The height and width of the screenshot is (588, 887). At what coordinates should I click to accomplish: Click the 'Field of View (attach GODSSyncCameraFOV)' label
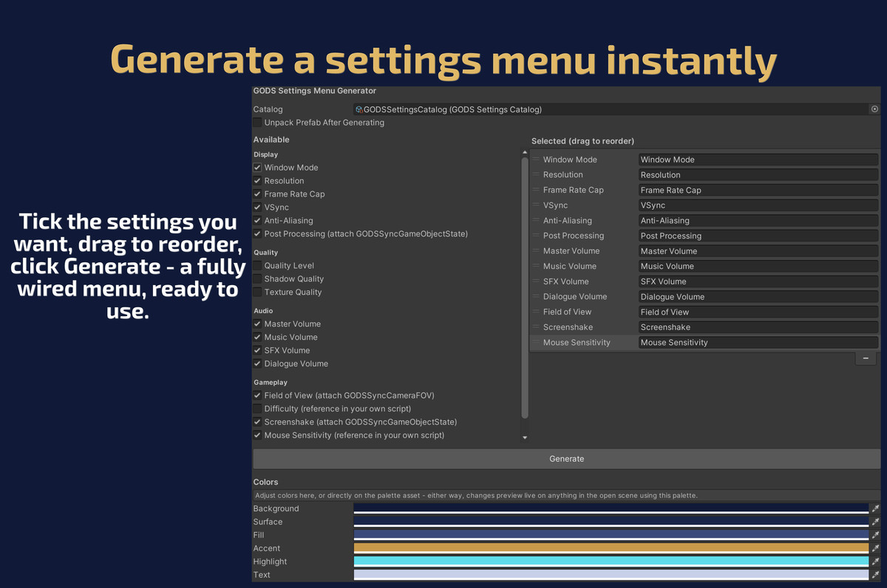pyautogui.click(x=349, y=396)
